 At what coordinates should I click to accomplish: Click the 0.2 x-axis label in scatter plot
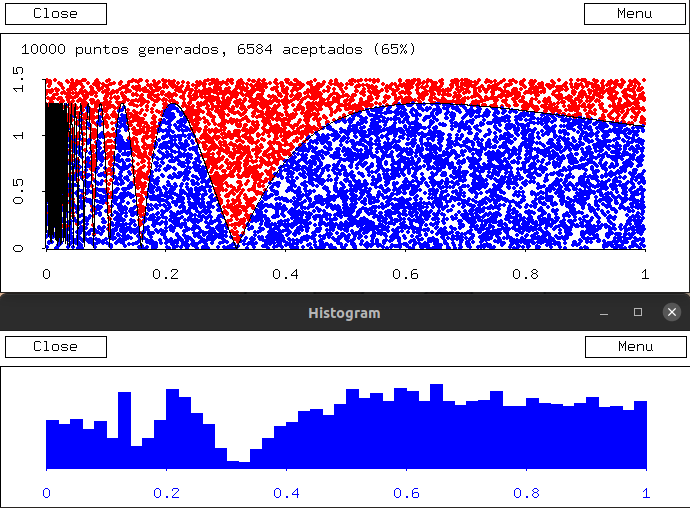(165, 274)
